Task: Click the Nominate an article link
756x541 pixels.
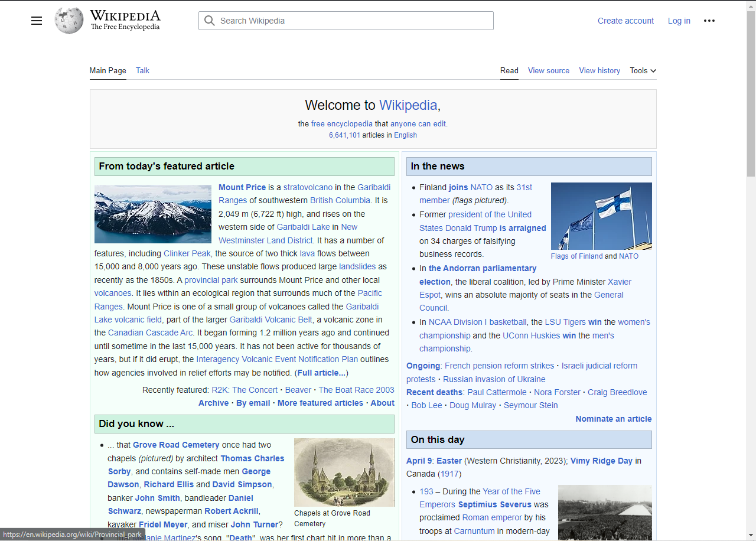Action: click(x=614, y=419)
